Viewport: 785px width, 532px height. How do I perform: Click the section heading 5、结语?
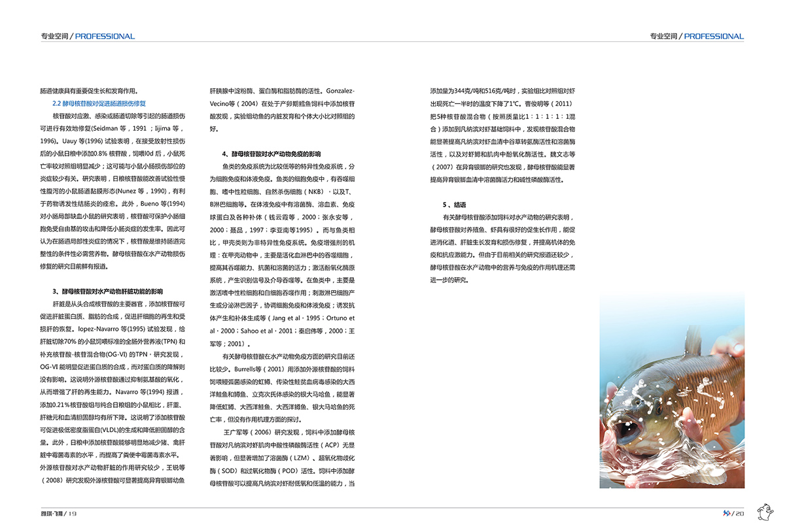click(x=455, y=205)
